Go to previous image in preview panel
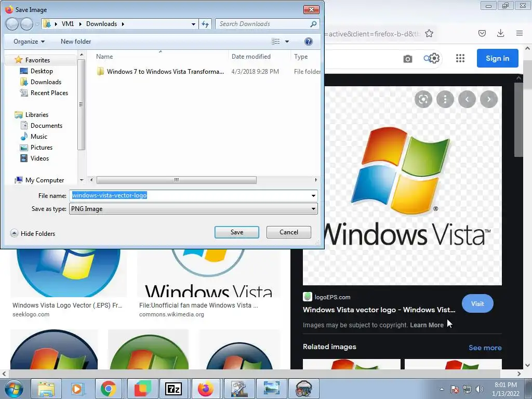 tap(467, 99)
